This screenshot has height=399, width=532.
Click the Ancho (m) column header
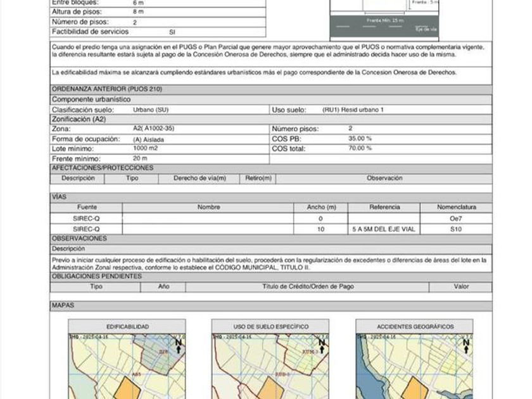click(x=321, y=207)
